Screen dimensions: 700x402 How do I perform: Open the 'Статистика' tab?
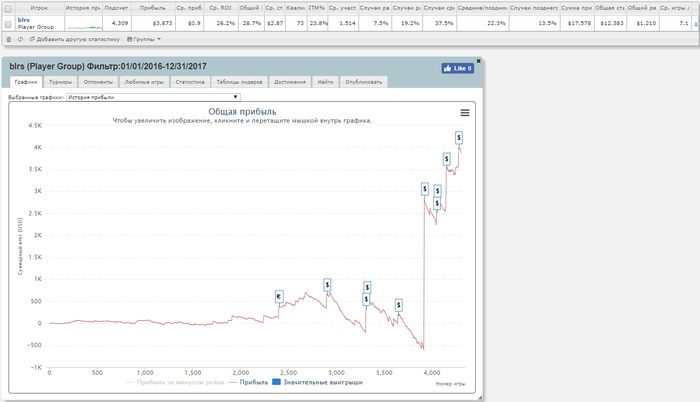pyautogui.click(x=190, y=82)
